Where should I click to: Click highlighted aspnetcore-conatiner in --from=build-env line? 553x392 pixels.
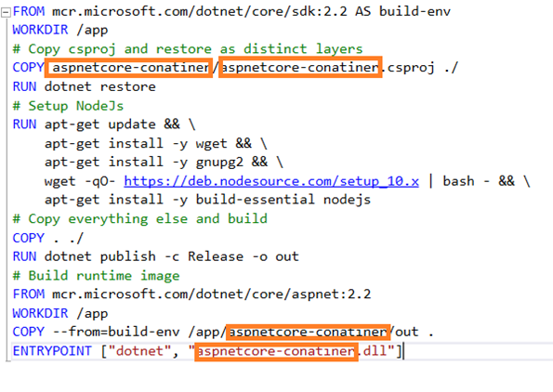click(x=308, y=332)
